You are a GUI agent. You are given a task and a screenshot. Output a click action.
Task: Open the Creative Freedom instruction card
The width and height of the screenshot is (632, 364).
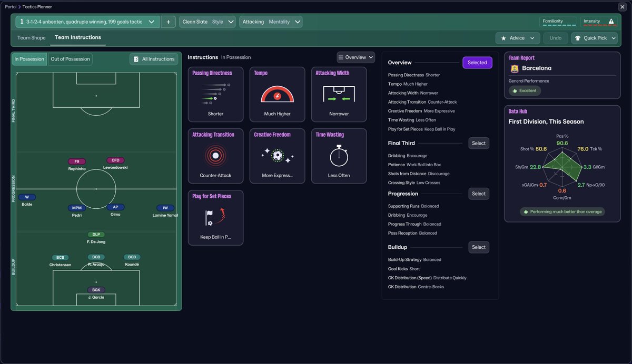[x=277, y=156]
